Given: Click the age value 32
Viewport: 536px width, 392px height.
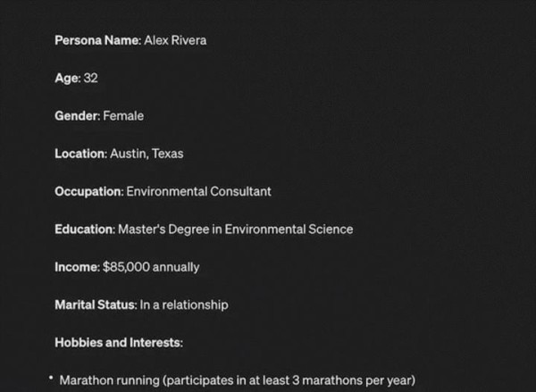Looking at the screenshot, I should coord(91,78).
